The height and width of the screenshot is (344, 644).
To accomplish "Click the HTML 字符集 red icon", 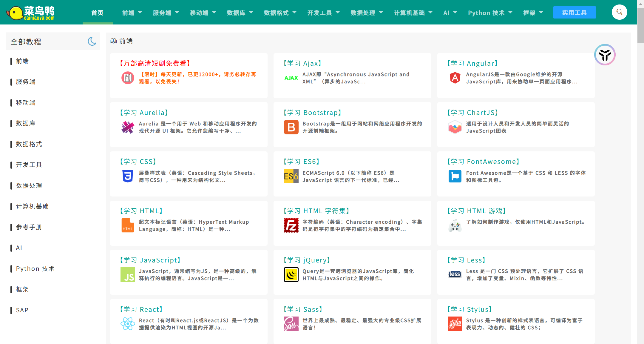I will [x=291, y=225].
